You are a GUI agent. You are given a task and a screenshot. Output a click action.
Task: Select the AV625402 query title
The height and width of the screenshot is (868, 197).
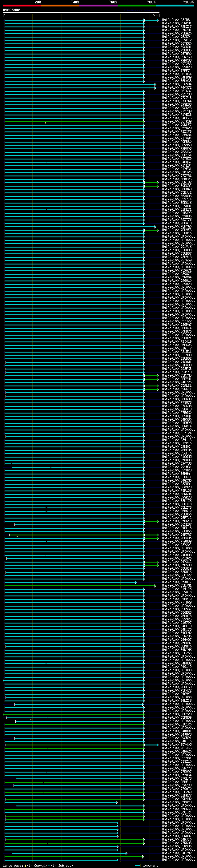[11, 10]
